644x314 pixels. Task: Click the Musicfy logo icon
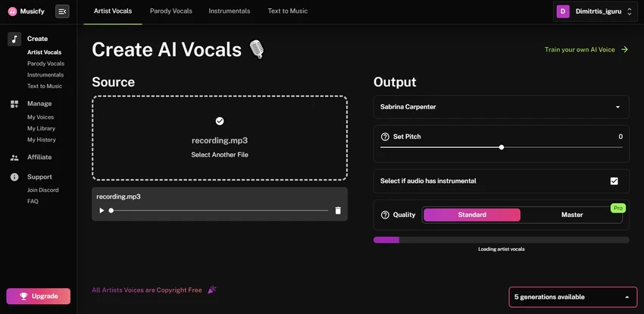[13, 11]
